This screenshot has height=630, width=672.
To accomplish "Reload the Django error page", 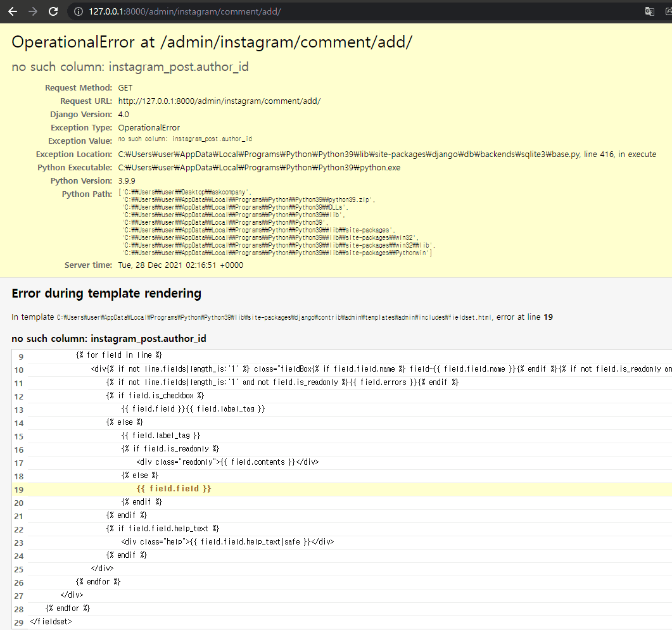I will (53, 11).
